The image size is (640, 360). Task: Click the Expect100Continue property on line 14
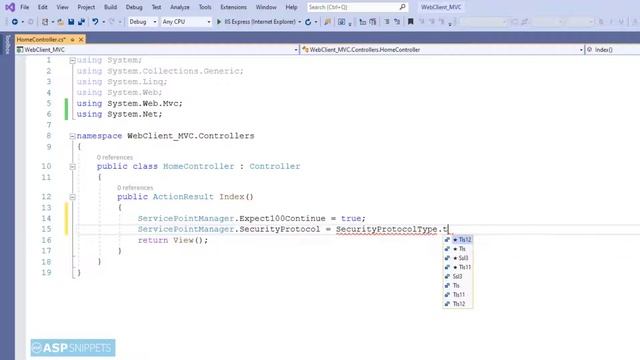click(x=282, y=219)
